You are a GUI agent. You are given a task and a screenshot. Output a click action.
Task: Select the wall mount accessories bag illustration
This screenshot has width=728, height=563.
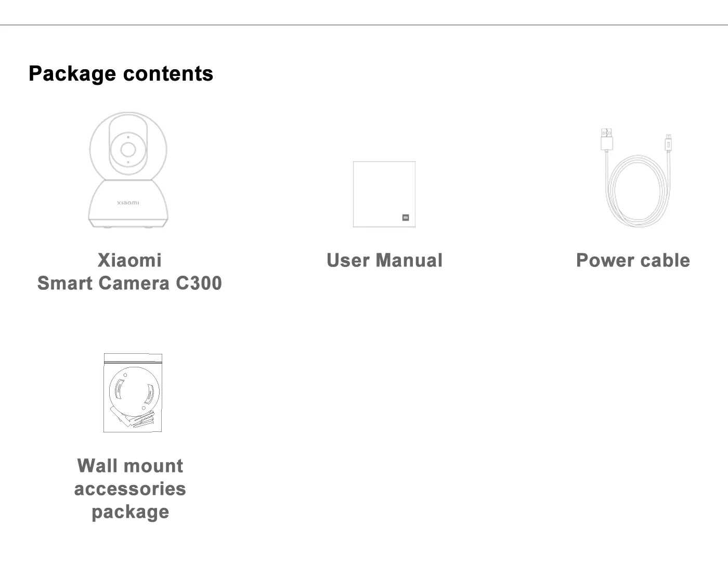[133, 393]
